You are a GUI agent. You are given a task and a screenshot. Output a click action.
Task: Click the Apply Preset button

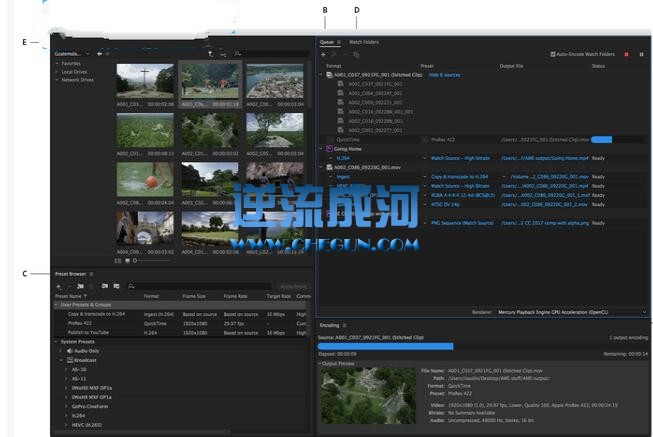pyautogui.click(x=293, y=287)
